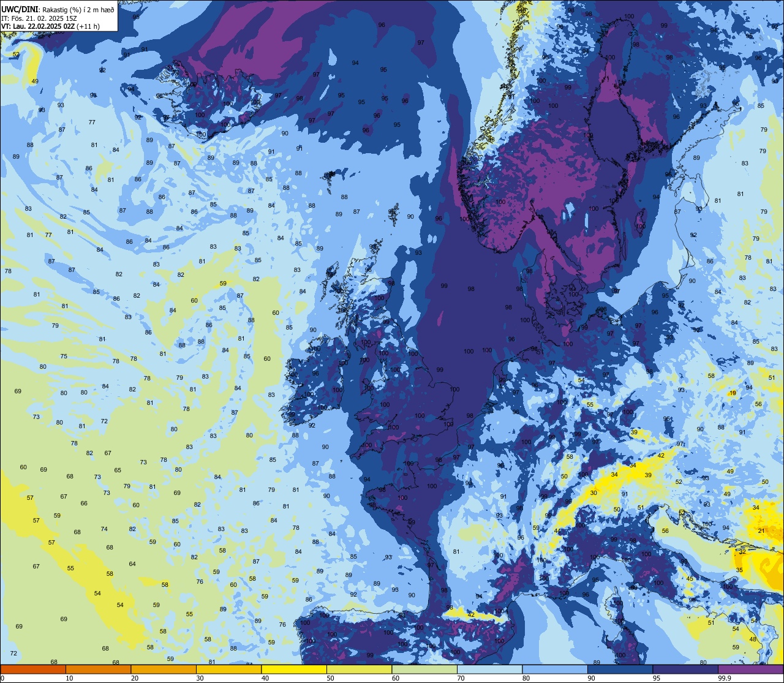Click the 40–50 bright yellow legend swatch
The image size is (784, 683).
pyautogui.click(x=294, y=669)
